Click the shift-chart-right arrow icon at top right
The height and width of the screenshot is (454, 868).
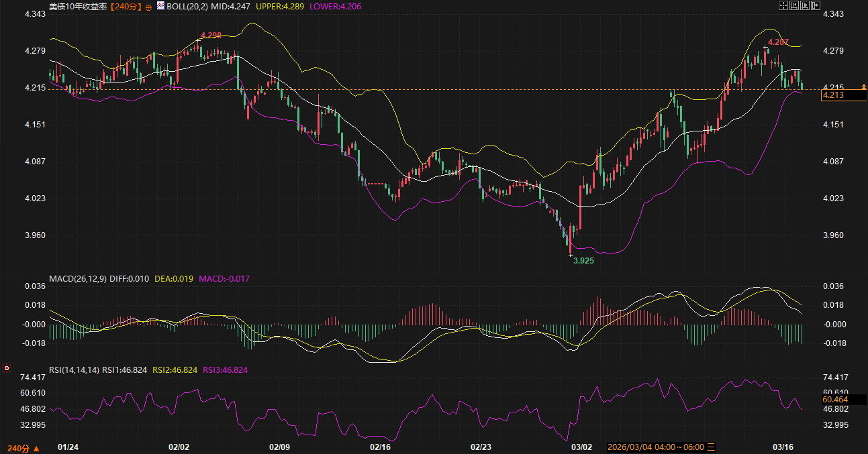[x=816, y=5]
